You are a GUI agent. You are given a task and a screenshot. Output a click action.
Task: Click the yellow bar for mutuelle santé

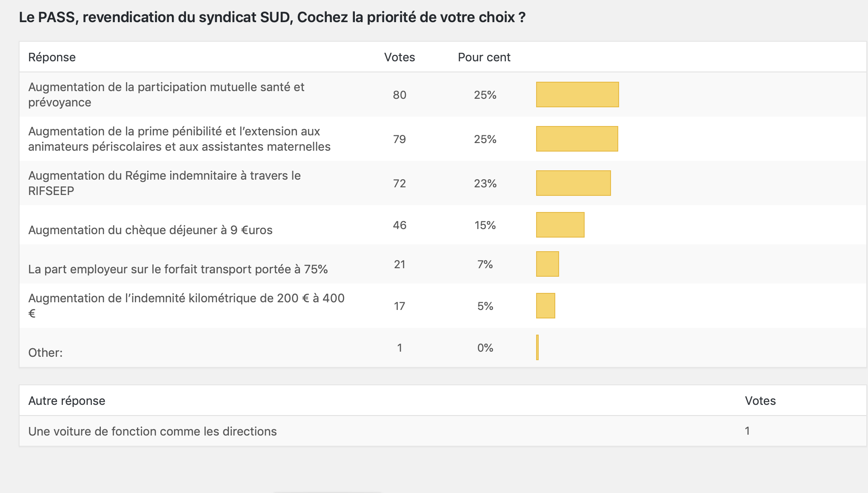577,95
